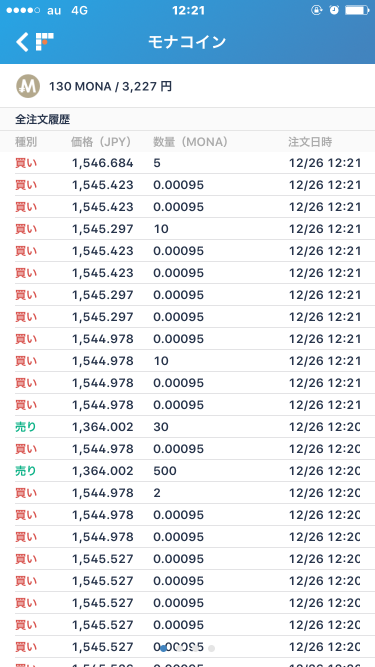Open the sell order for 30 MONA

[x=188, y=427]
